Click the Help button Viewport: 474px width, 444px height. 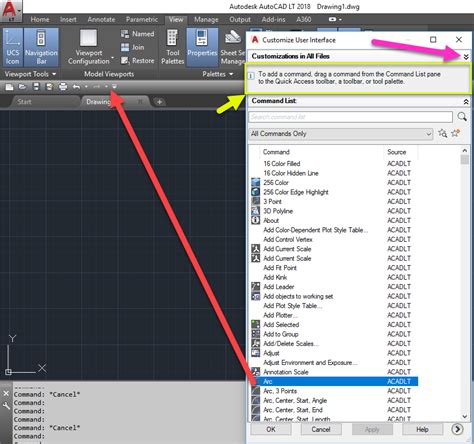[422, 429]
